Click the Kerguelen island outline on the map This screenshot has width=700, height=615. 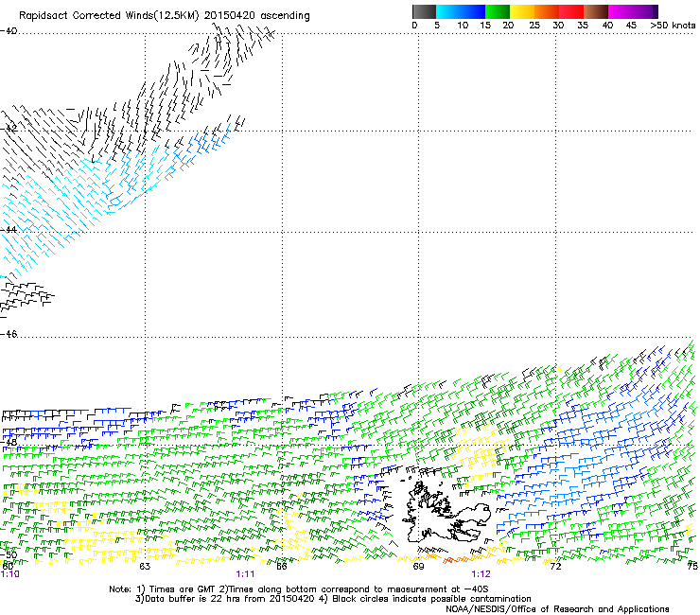point(446,513)
